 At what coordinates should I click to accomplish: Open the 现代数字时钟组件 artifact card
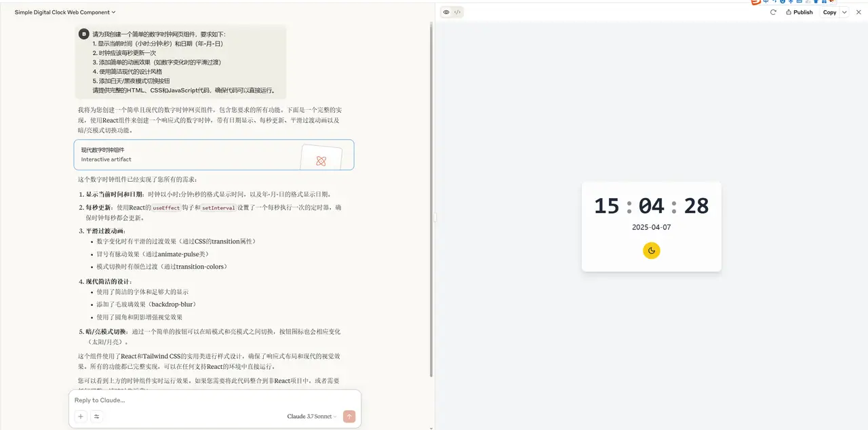214,155
